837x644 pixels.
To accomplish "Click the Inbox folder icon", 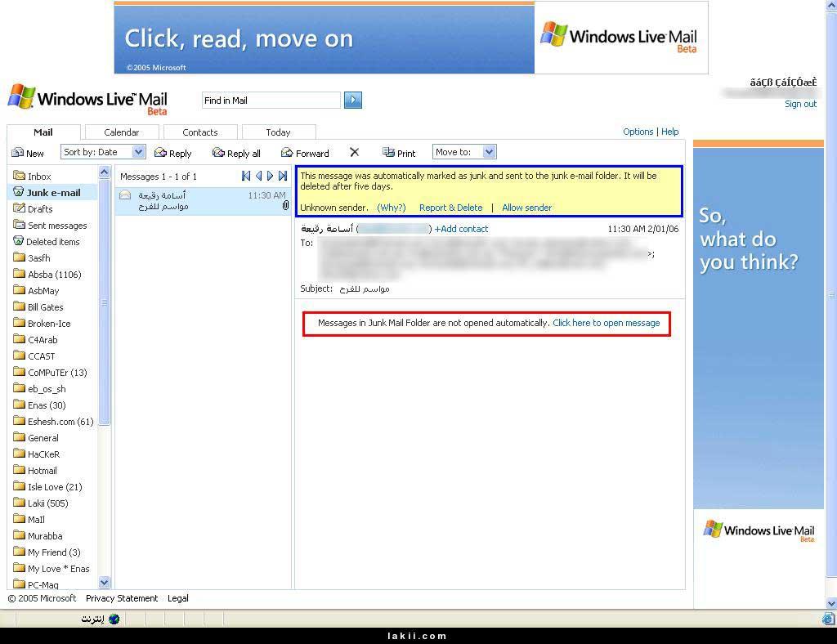I will 20,175.
